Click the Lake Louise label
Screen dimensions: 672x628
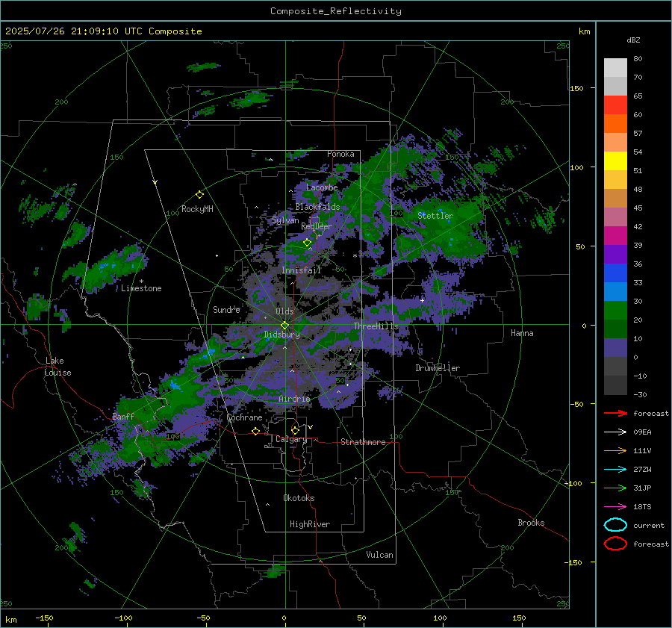(x=57, y=367)
